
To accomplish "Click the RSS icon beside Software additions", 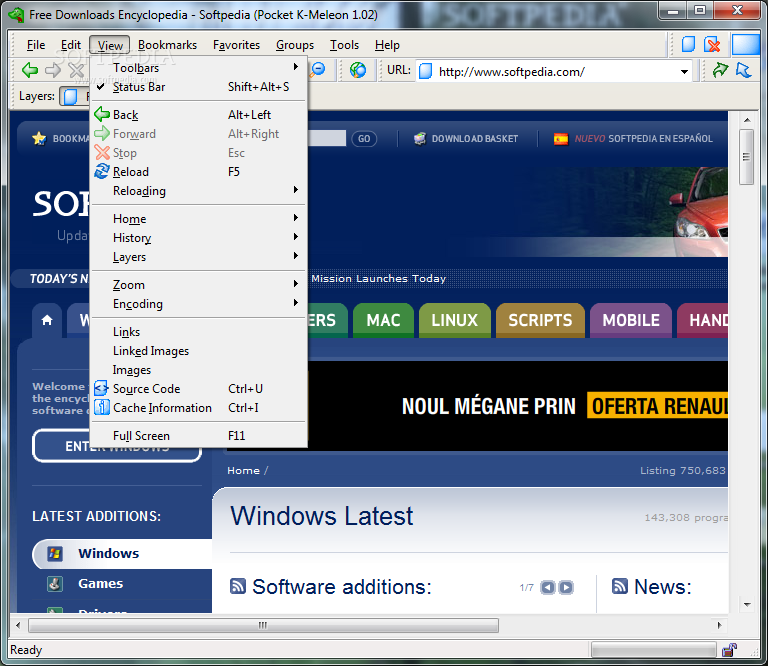I will tap(238, 586).
